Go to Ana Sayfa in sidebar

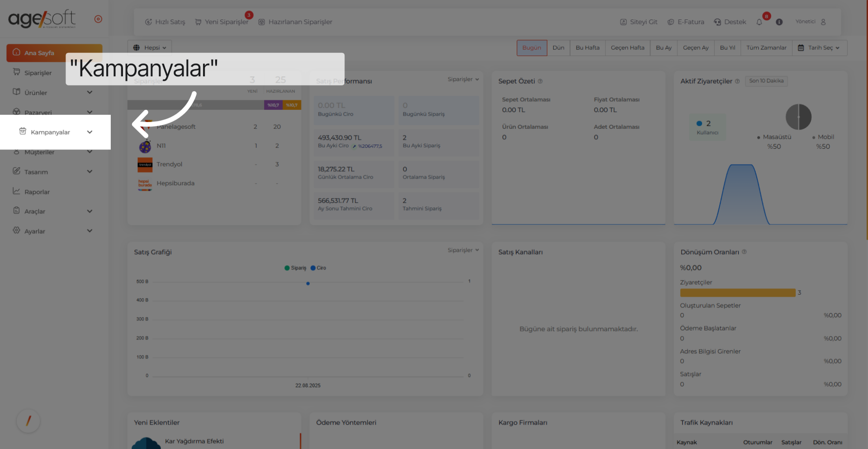54,53
